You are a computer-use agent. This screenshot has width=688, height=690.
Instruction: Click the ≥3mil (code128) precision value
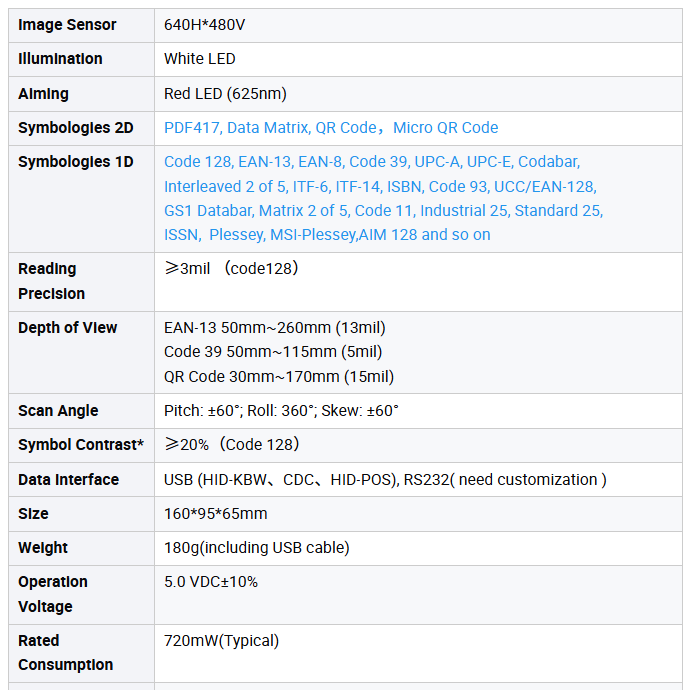pos(231,268)
